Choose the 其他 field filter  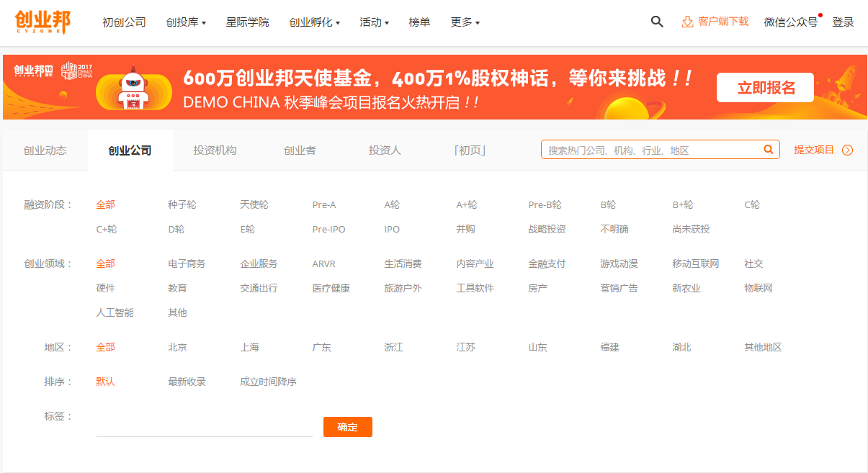tap(177, 312)
